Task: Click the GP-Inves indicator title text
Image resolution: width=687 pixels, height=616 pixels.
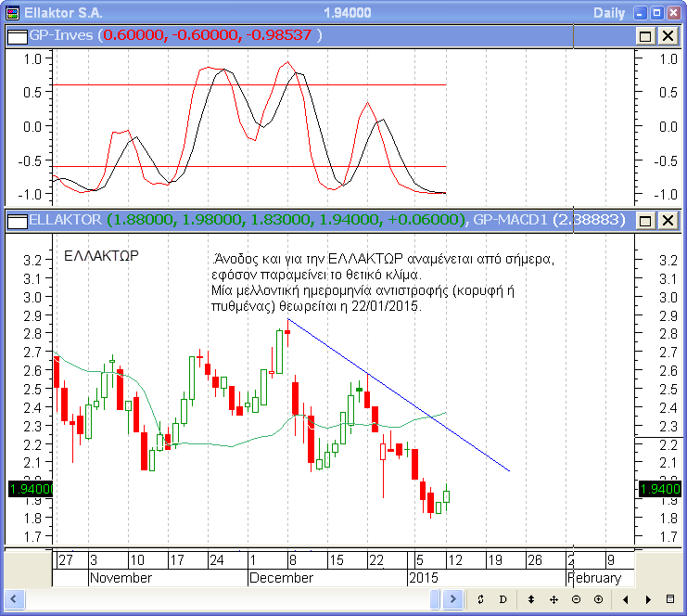Action: [61, 35]
